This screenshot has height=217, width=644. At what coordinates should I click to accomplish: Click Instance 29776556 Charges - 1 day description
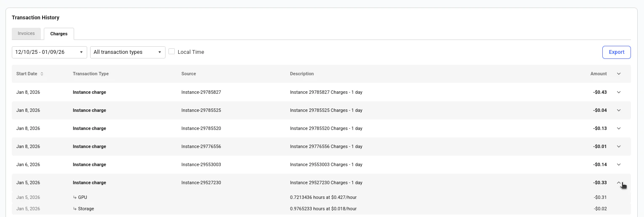326,146
